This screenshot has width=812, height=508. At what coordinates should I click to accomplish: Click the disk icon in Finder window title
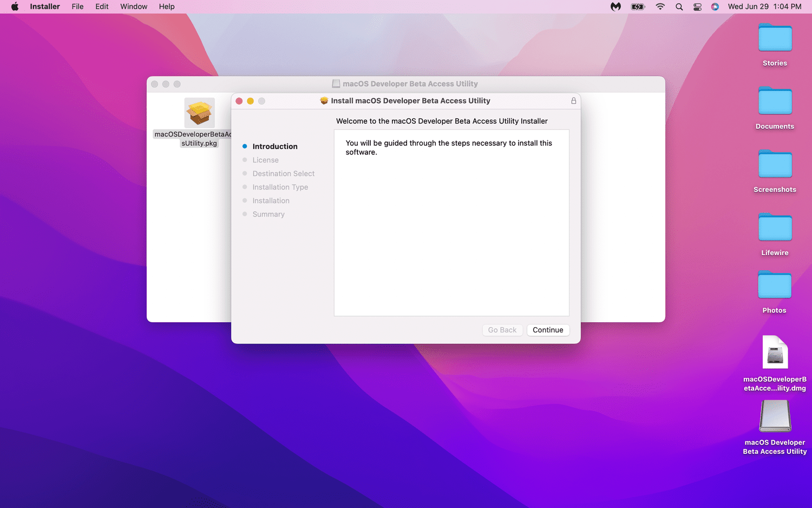[336, 84]
